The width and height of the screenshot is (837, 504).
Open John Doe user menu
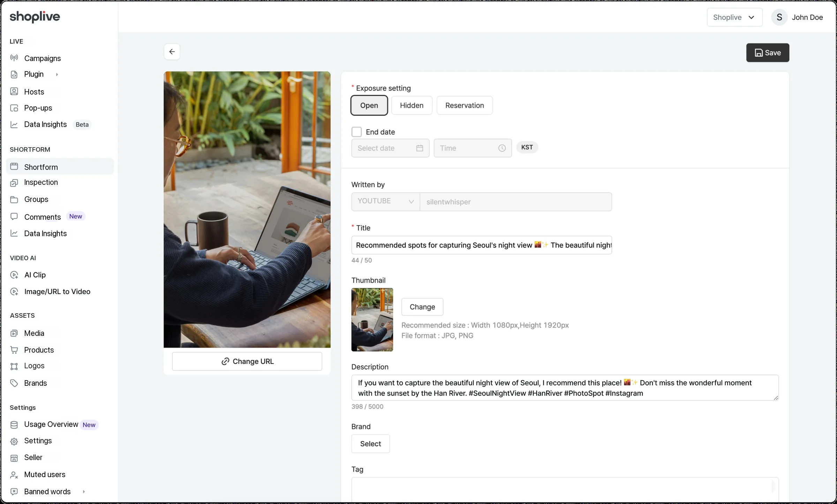tap(797, 17)
